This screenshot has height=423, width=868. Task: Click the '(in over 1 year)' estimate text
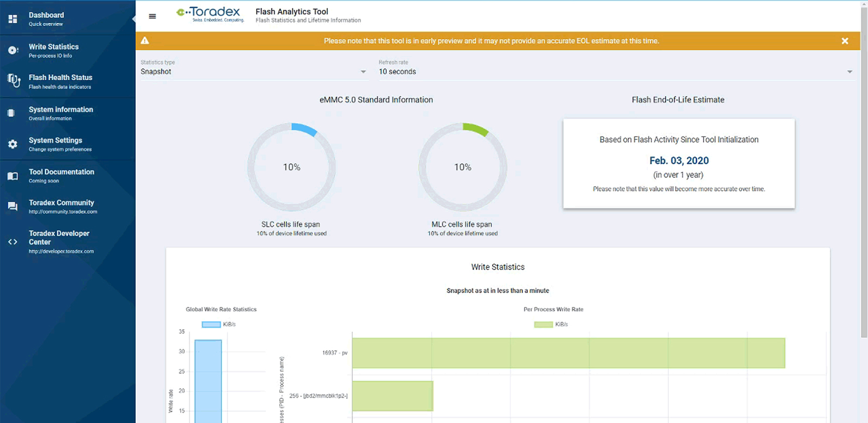[678, 175]
